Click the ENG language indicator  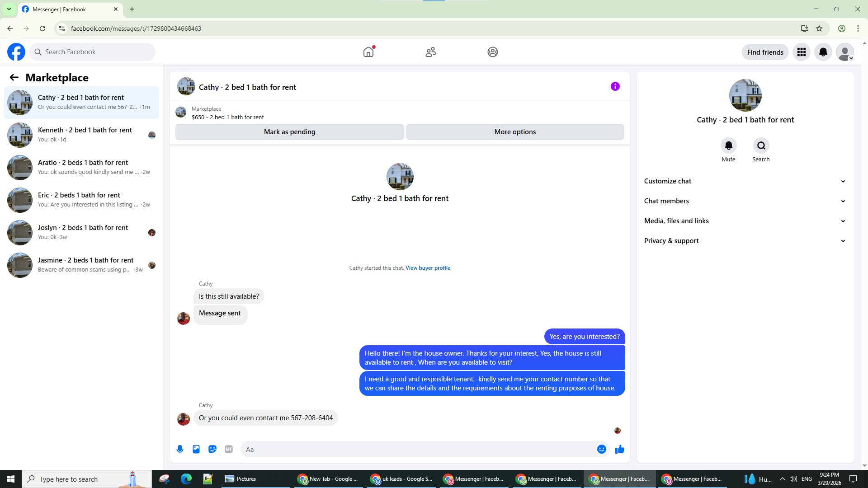pyautogui.click(x=807, y=479)
